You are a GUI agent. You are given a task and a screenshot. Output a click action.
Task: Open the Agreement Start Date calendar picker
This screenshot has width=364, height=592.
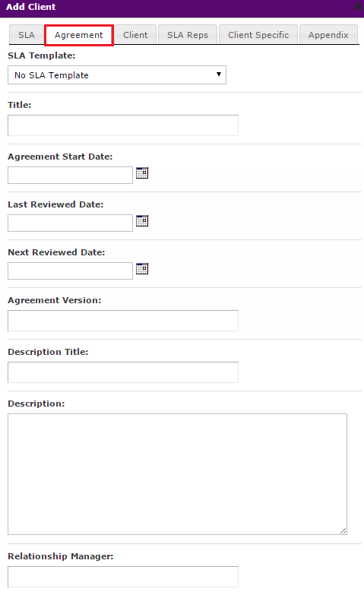[142, 173]
